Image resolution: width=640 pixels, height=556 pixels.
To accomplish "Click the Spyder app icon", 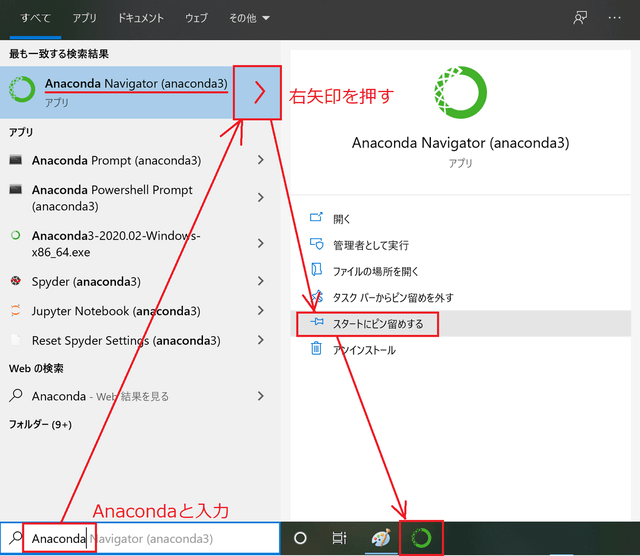I will coord(16,281).
